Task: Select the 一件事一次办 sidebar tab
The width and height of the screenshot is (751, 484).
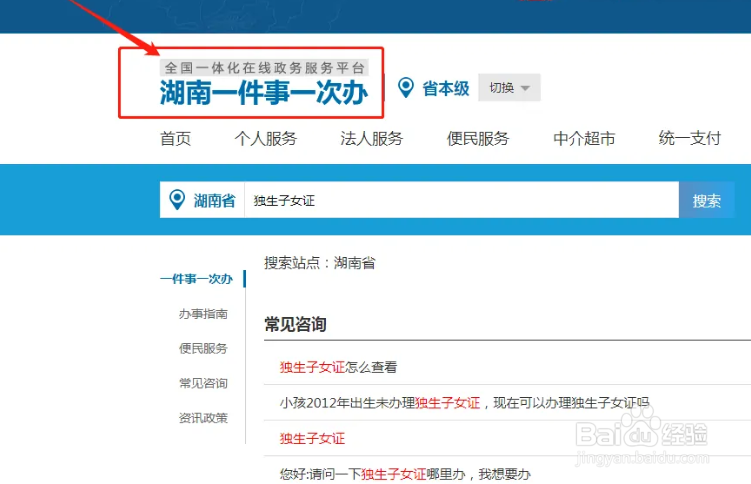Action: point(196,279)
